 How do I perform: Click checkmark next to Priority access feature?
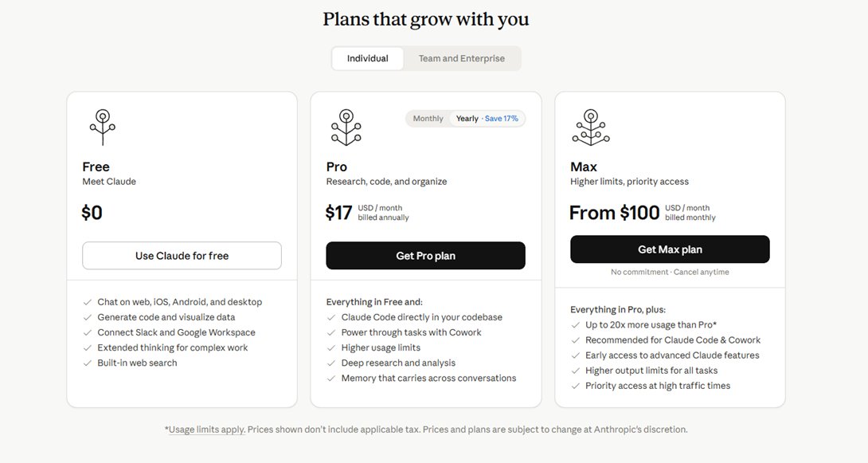tap(575, 386)
